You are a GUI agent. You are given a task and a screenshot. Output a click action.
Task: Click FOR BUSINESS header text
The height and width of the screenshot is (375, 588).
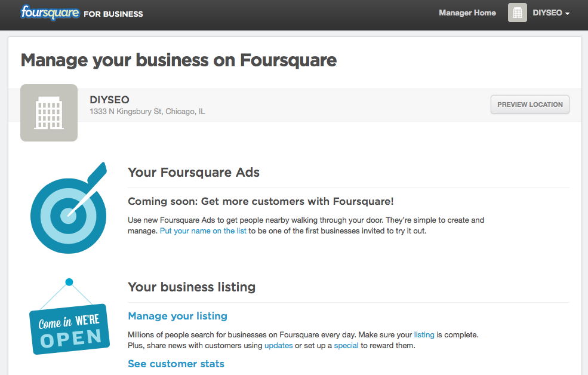(x=113, y=14)
